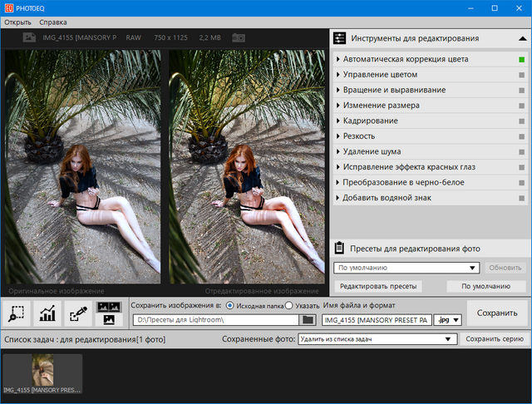Click the zoom selection tool icon

pyautogui.click(x=17, y=313)
